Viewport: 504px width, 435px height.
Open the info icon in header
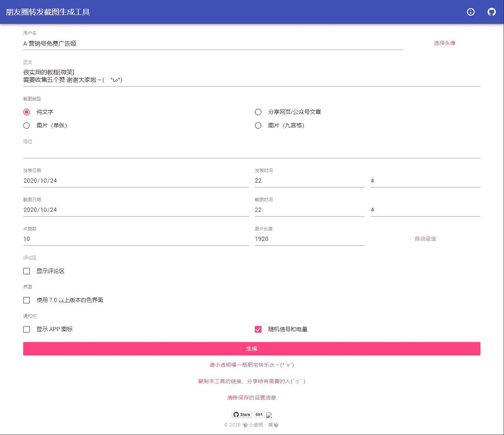(471, 12)
